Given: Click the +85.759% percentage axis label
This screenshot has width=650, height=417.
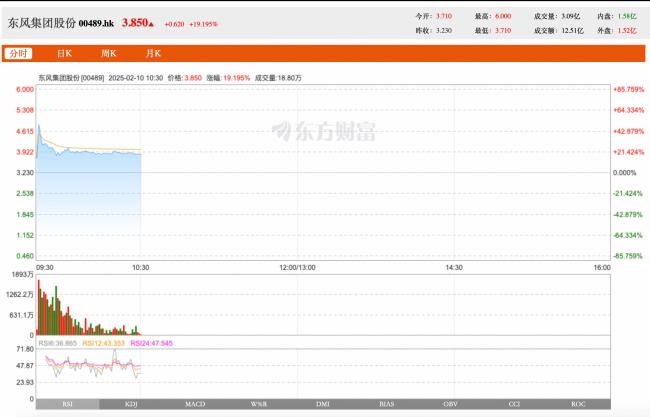Looking at the screenshot, I should [628, 90].
